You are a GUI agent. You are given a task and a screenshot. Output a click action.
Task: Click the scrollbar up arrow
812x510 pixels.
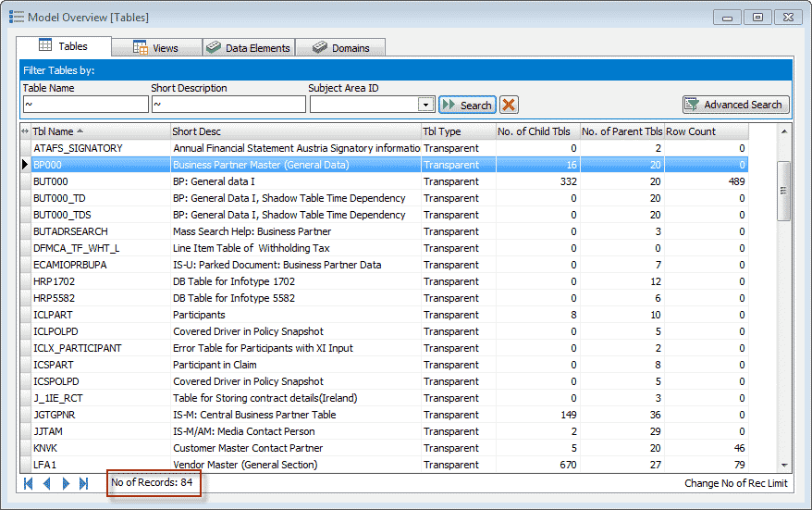pos(784,131)
